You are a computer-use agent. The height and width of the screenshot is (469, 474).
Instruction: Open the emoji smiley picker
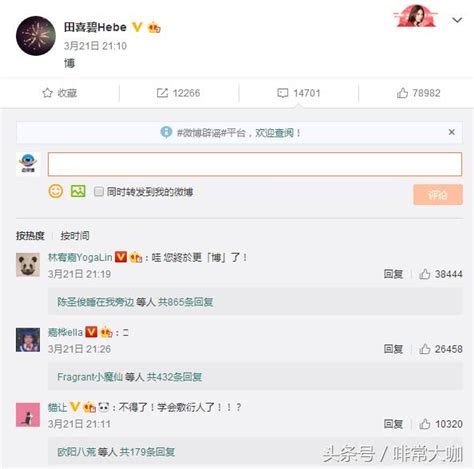click(56, 191)
